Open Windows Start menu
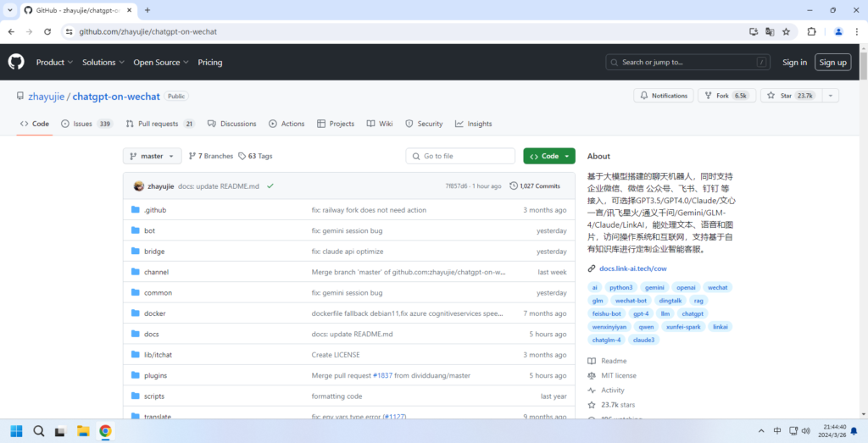 pos(16,431)
